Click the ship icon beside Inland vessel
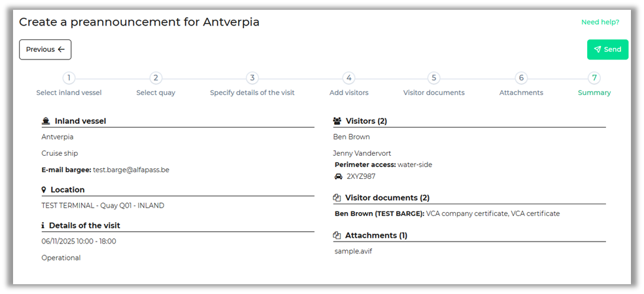 46,121
